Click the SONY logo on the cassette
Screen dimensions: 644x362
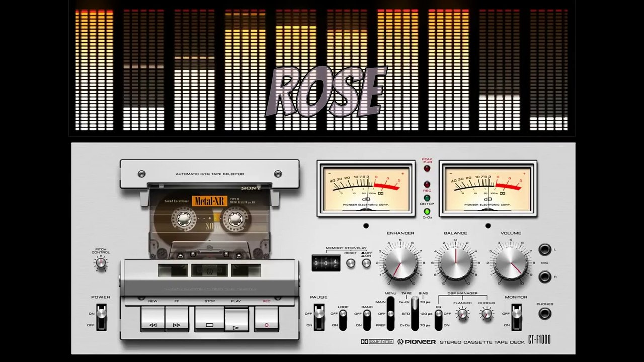251,188
